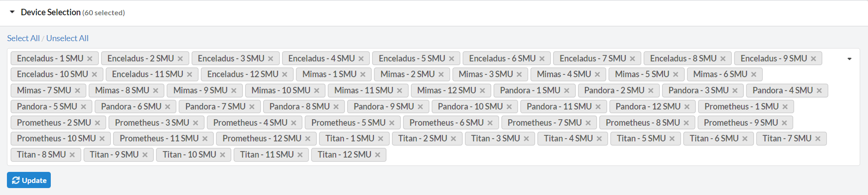Remove the Mimas - 12 SMU tag
Viewport: 868px width, 195px height.
(x=482, y=91)
